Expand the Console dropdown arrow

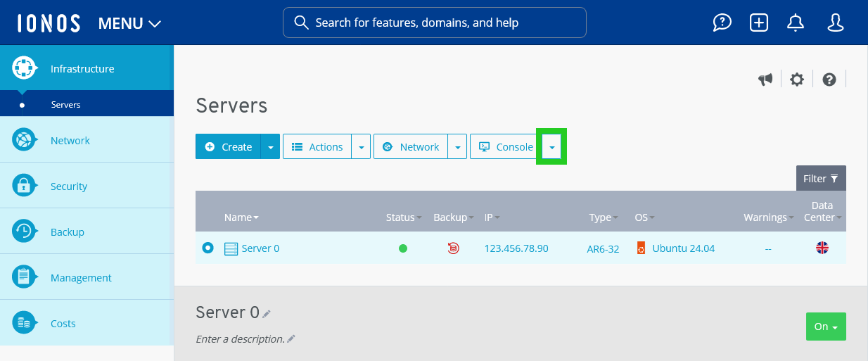pos(552,147)
